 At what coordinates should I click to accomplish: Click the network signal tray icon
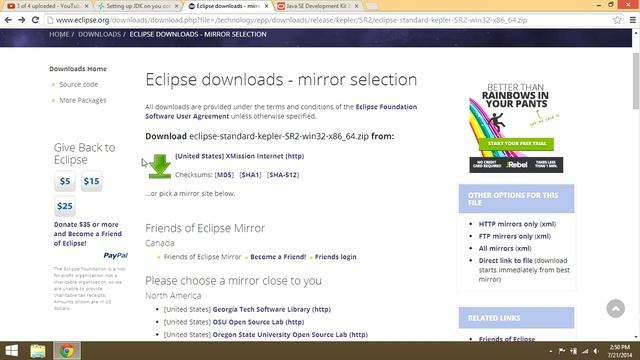pos(585,351)
